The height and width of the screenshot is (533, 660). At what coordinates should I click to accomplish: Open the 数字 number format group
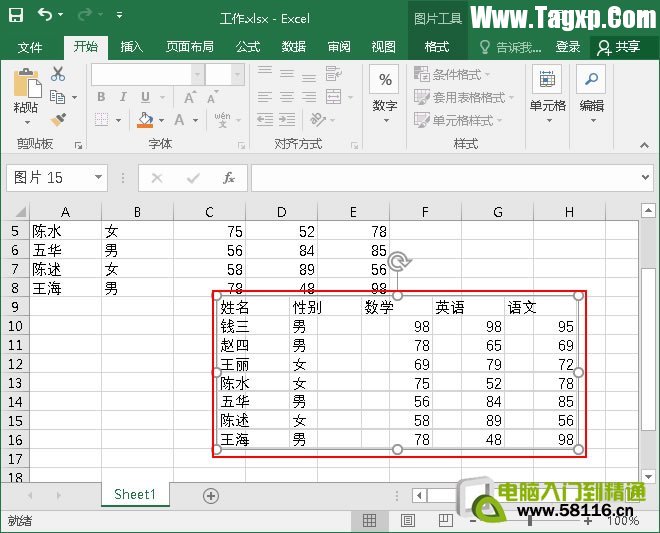(x=384, y=95)
